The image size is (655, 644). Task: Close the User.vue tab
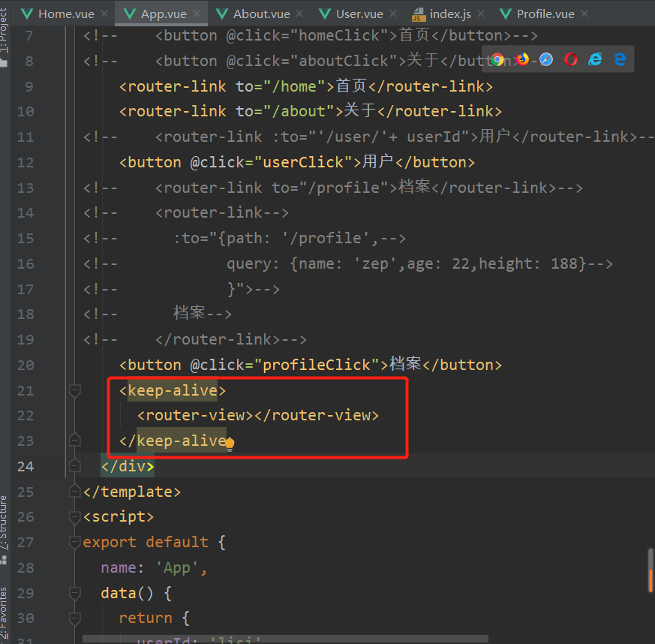(392, 14)
